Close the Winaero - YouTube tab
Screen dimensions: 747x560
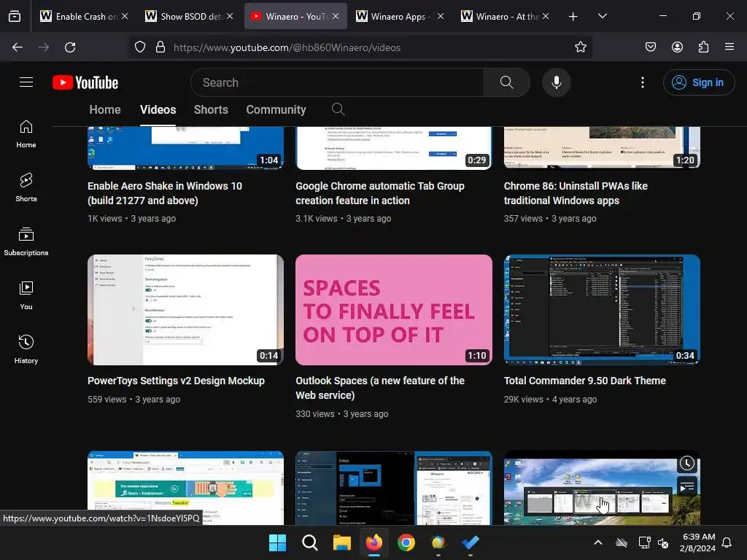coord(336,16)
